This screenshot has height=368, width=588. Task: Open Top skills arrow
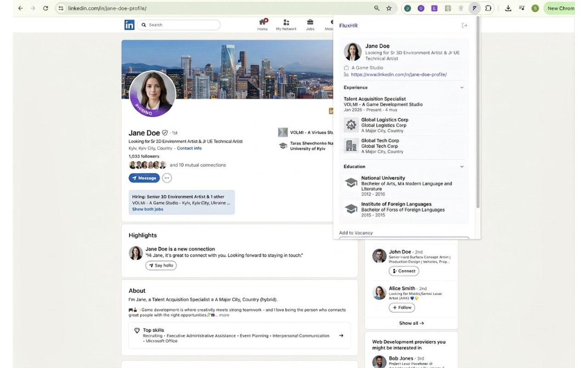tap(341, 335)
